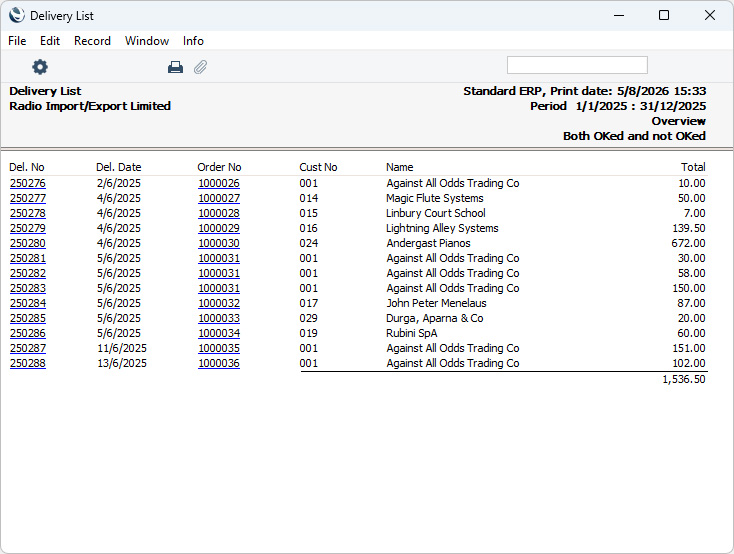
Task: Open delivery number 250277
Action: pyautogui.click(x=28, y=198)
